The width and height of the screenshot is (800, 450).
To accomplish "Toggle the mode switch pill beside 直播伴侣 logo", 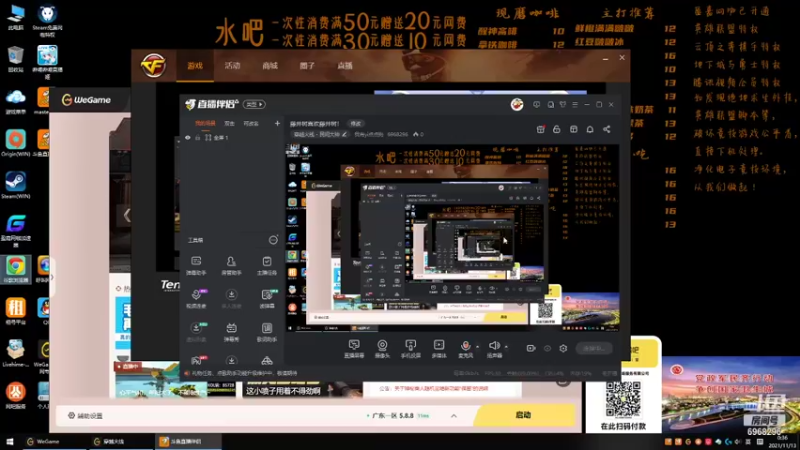I will tap(254, 104).
